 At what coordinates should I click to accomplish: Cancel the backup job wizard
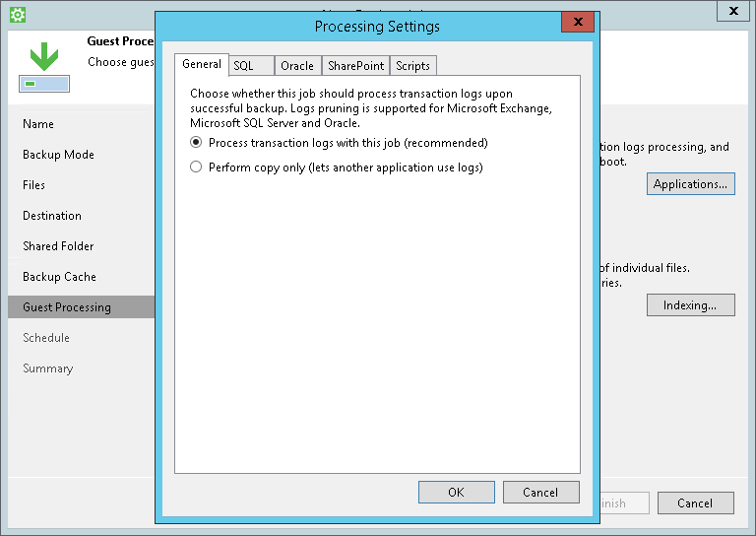(x=695, y=503)
